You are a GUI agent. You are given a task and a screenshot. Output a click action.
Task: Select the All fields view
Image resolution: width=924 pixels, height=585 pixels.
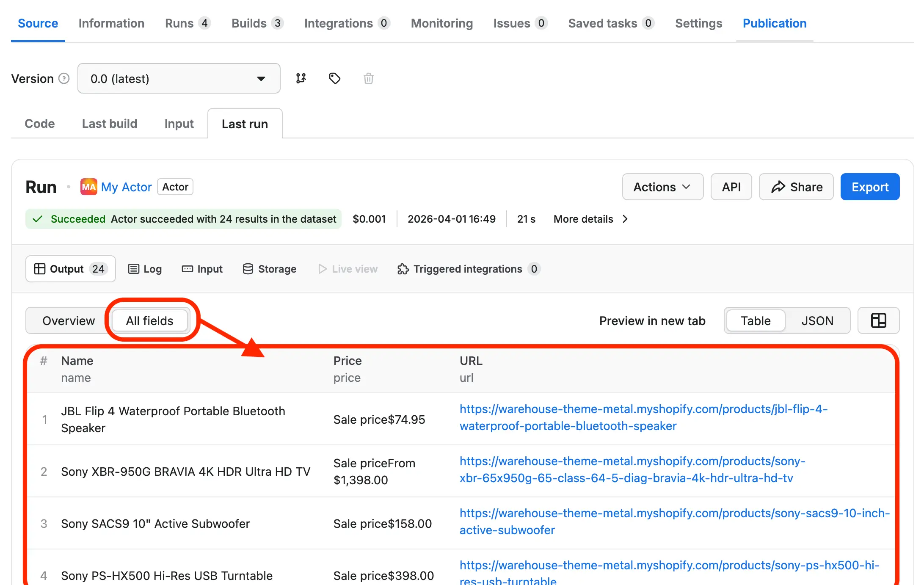(x=149, y=320)
